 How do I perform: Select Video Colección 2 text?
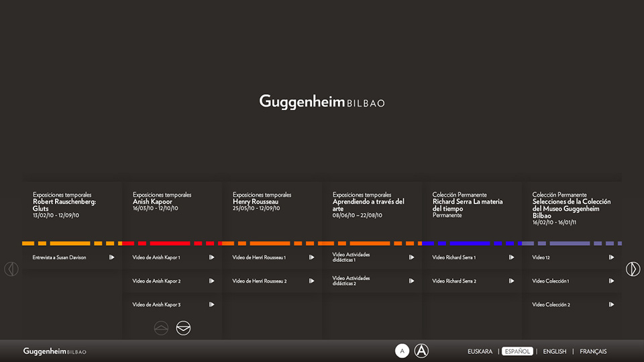551,304
